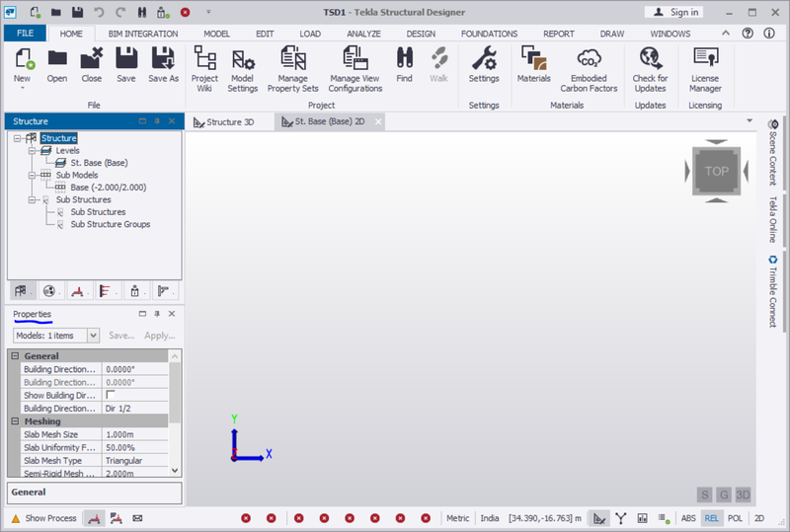Open Embodied Carbon Factors
The image size is (790, 532).
click(x=589, y=69)
